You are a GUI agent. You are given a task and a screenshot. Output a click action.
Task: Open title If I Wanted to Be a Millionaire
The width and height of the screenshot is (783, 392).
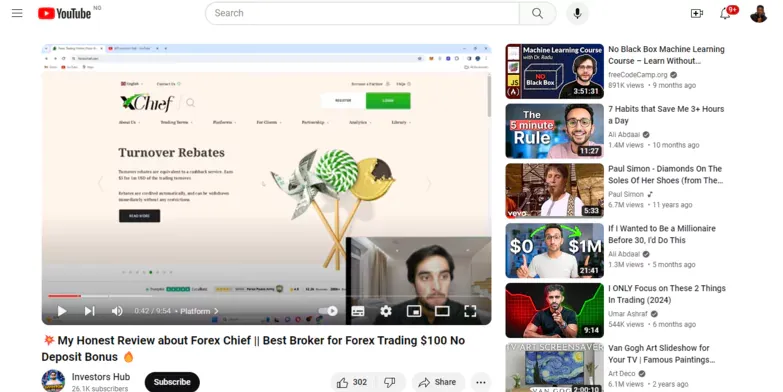662,234
